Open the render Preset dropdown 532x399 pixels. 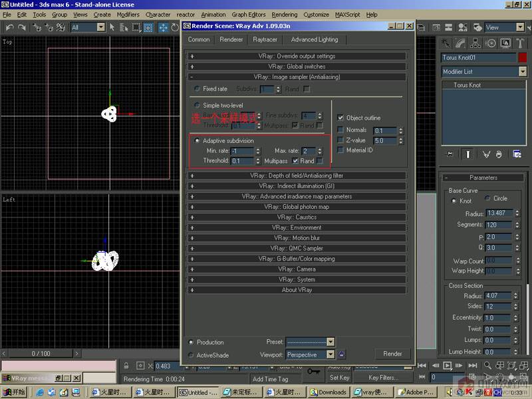331,342
